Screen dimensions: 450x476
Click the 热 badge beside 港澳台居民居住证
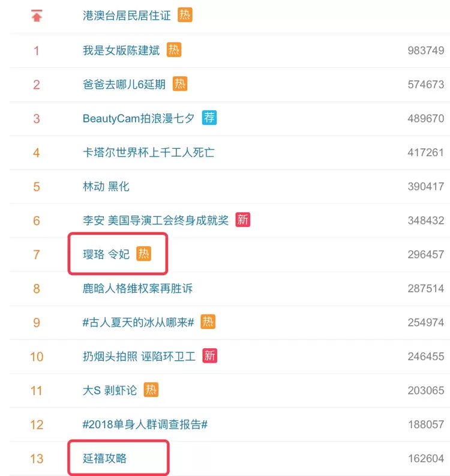click(185, 15)
